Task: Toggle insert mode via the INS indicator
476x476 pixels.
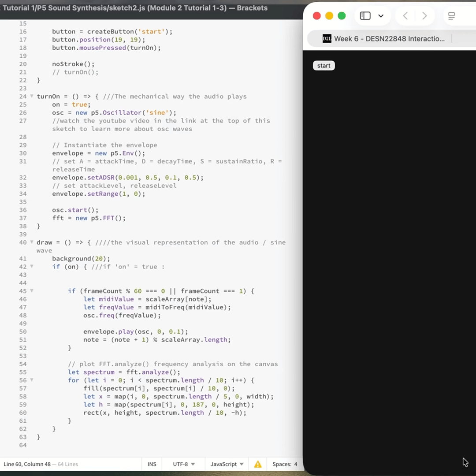Action: [152, 464]
